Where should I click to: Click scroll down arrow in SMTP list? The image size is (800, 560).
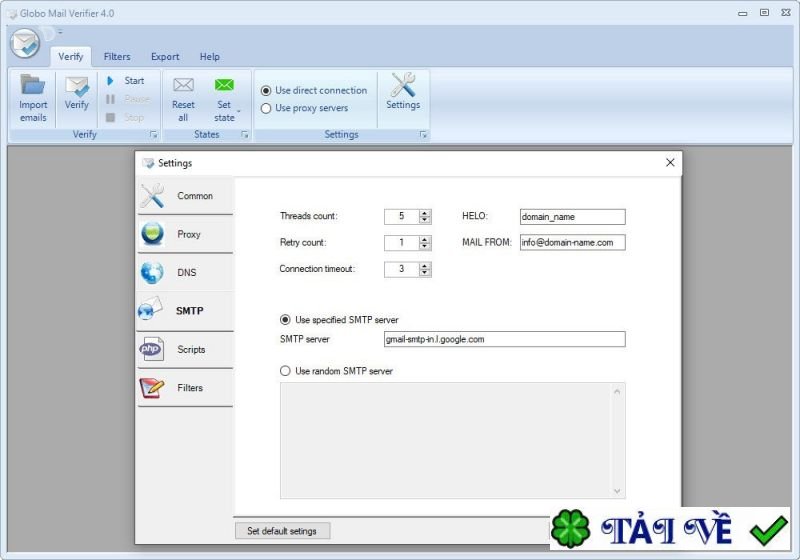point(617,491)
